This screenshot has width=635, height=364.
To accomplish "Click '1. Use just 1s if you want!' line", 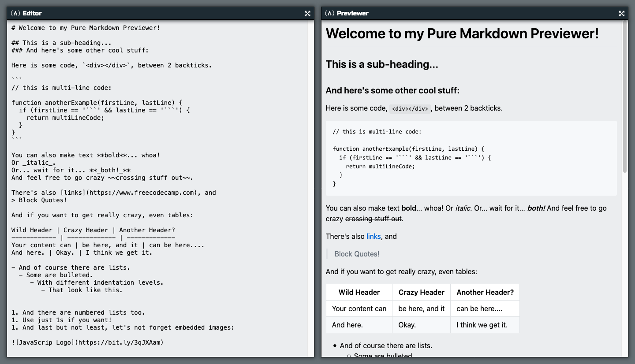I will [61, 320].
